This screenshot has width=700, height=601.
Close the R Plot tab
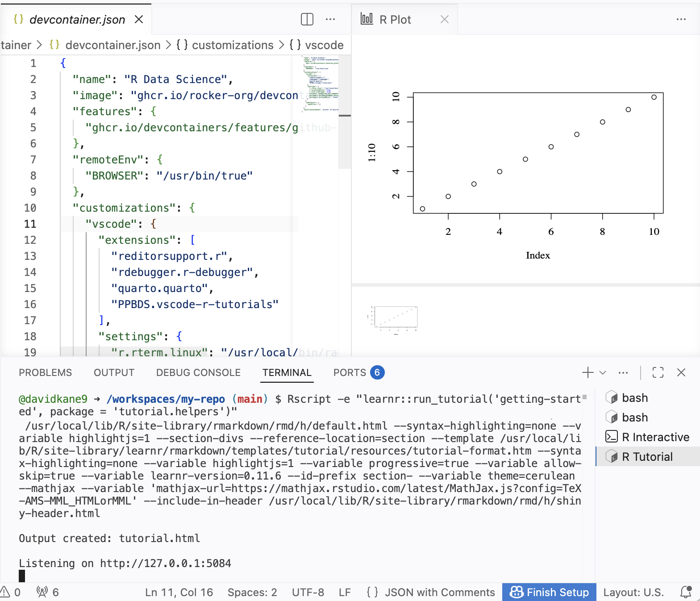[444, 19]
